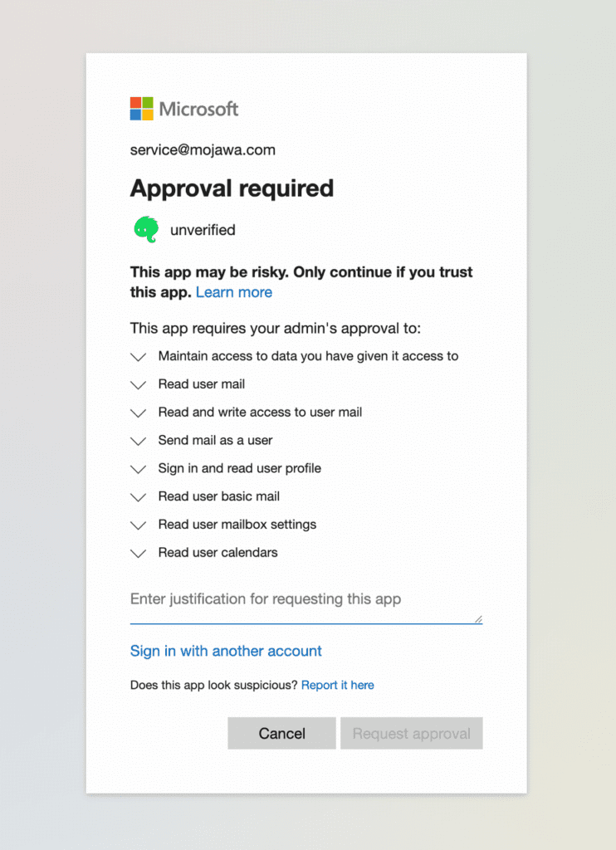Open the Learn more link
The width and height of the screenshot is (616, 850).
click(x=234, y=292)
